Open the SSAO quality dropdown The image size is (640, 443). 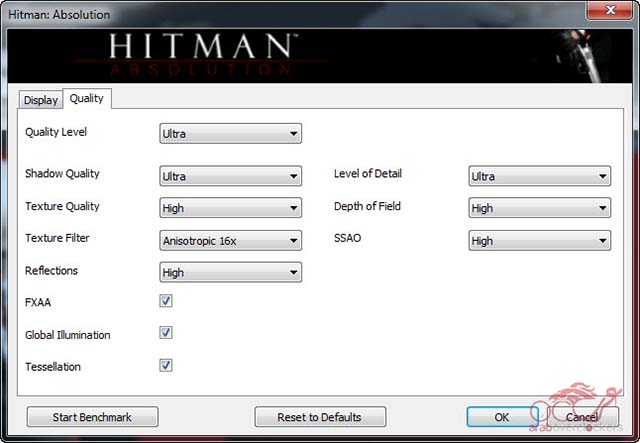click(x=539, y=240)
